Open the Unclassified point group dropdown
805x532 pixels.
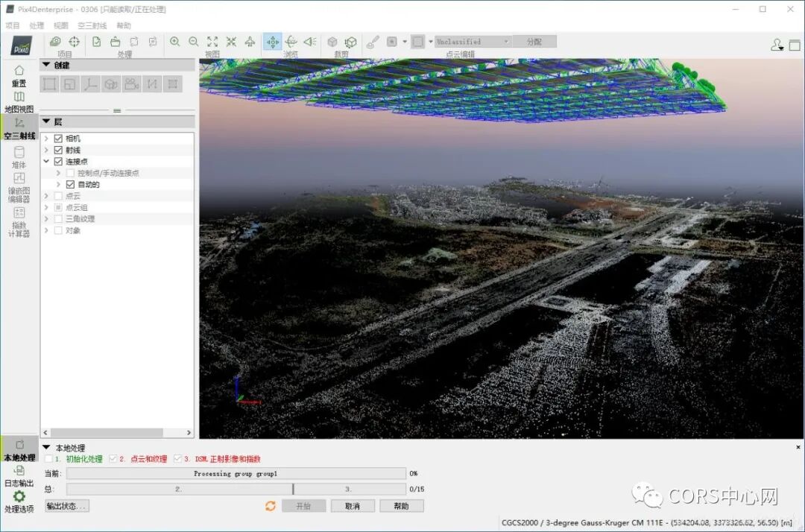[x=473, y=42]
